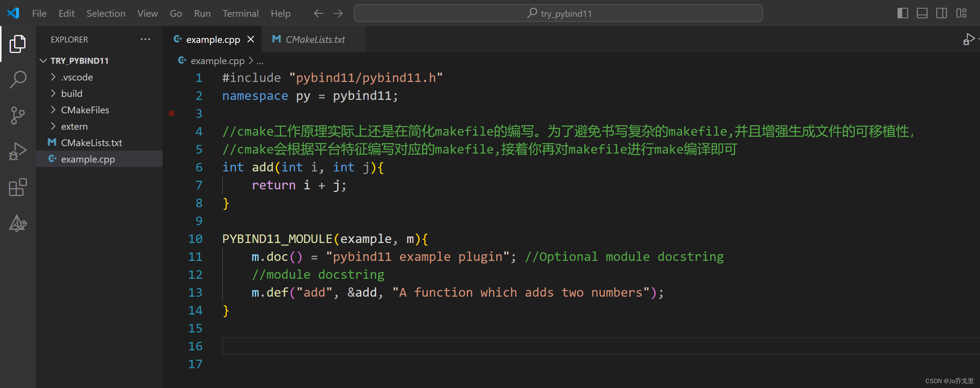The height and width of the screenshot is (388, 980).
Task: Select the Explorer icon in the activity bar
Action: point(17,43)
